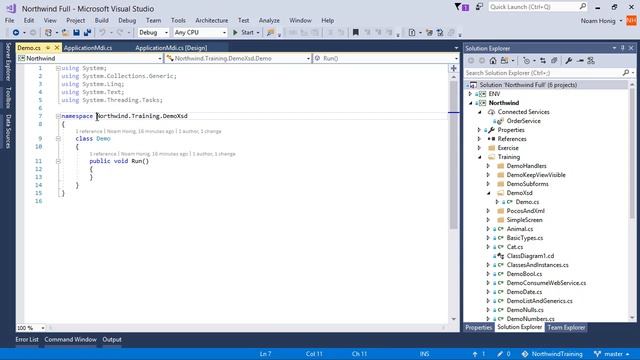
Task: Click NorthwindTraining repository in status bar
Action: coord(552,354)
